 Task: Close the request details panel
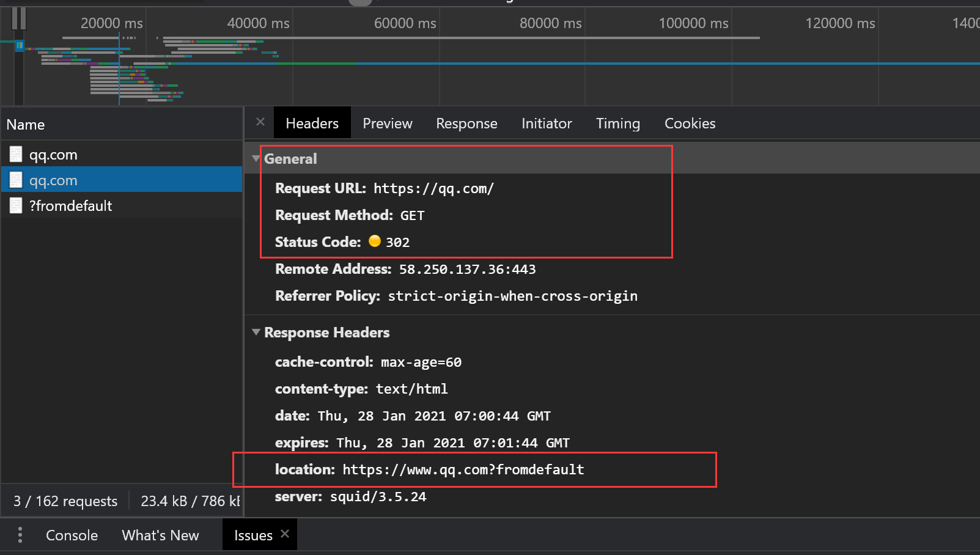coord(260,122)
